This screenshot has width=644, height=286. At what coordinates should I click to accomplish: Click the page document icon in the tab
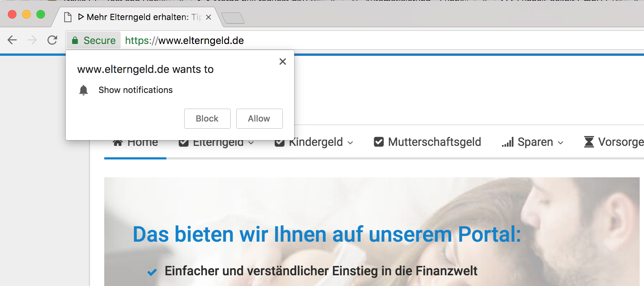tap(68, 17)
